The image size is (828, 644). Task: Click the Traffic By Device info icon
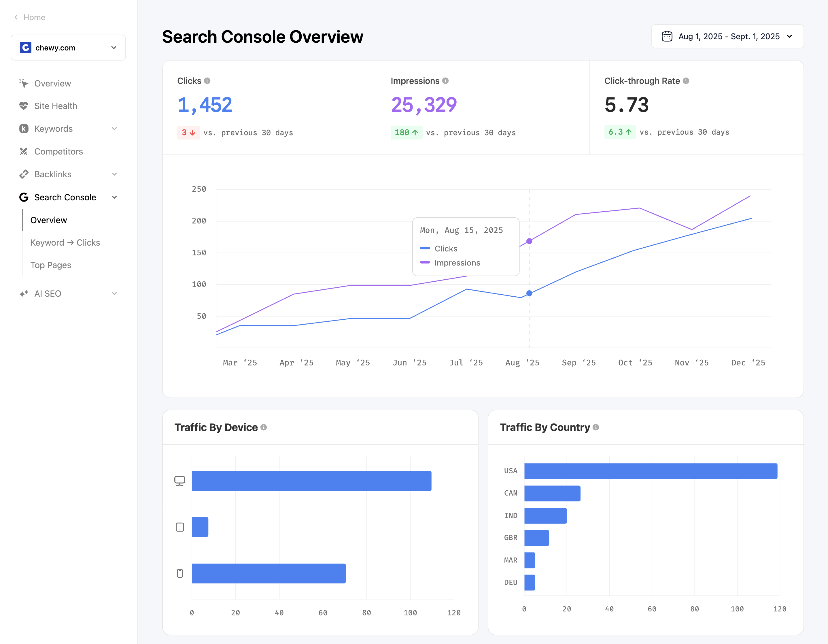tap(264, 428)
